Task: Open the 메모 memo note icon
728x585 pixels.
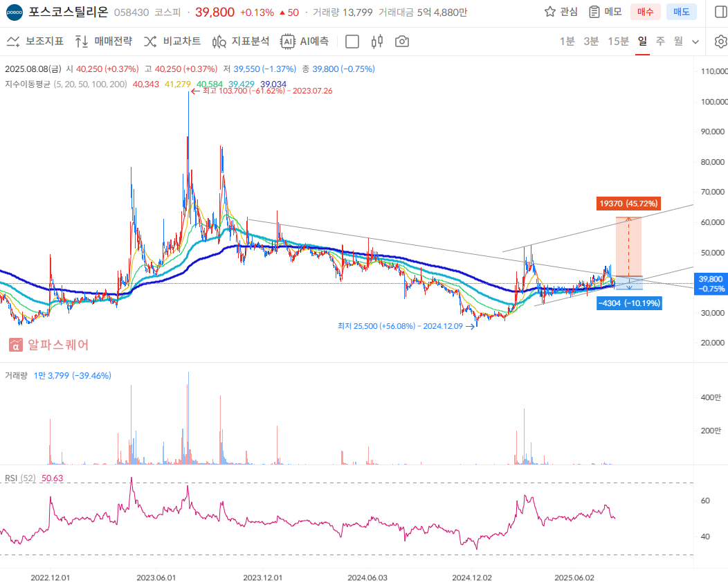Action: 594,12
